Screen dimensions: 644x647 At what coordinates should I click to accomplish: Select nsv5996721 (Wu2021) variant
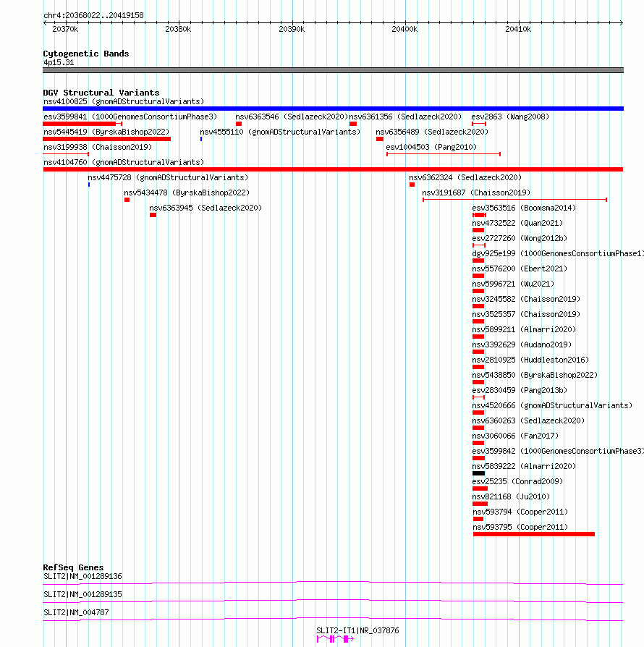coord(513,284)
